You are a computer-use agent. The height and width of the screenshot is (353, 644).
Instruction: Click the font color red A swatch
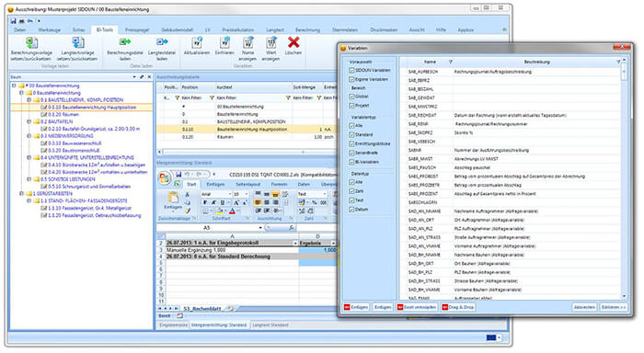click(x=232, y=211)
